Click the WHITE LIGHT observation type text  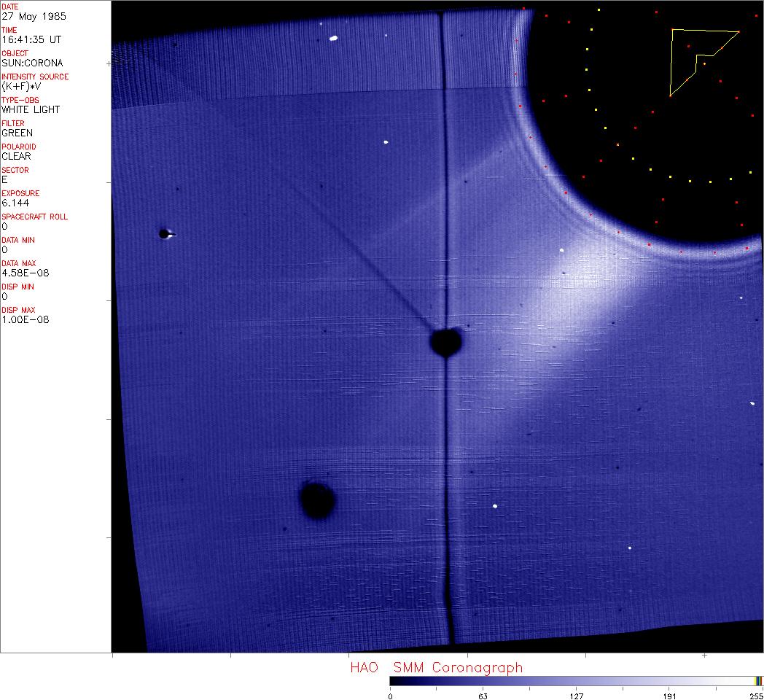coord(31,109)
